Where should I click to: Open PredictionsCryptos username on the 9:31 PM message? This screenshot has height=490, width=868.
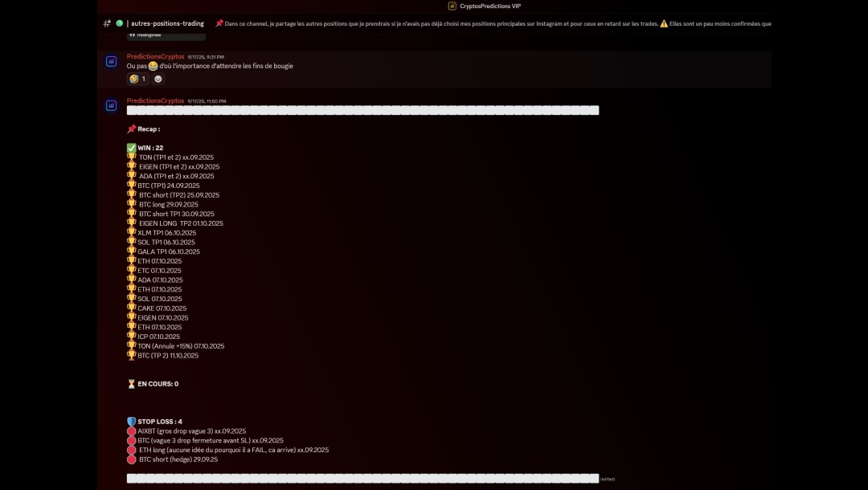pos(156,56)
